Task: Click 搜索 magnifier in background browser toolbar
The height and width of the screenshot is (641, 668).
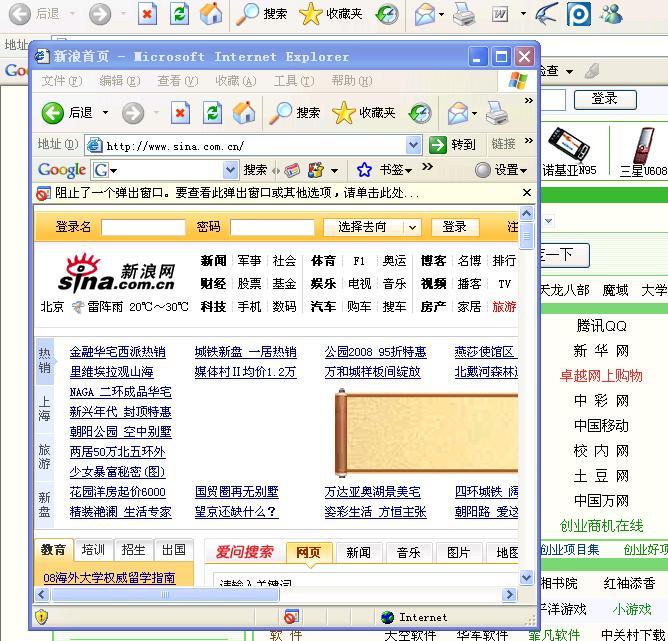Action: tap(248, 14)
